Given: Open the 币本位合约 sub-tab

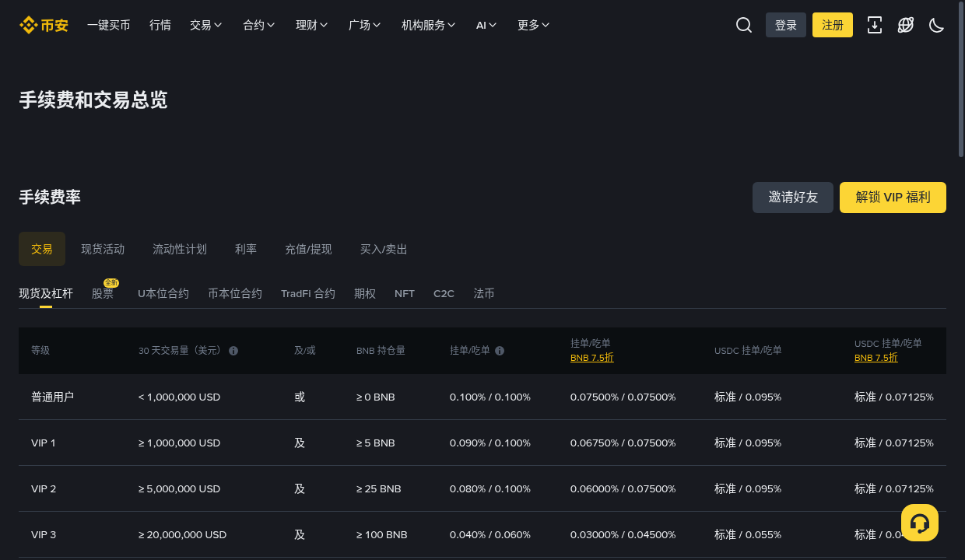Looking at the screenshot, I should coord(235,293).
